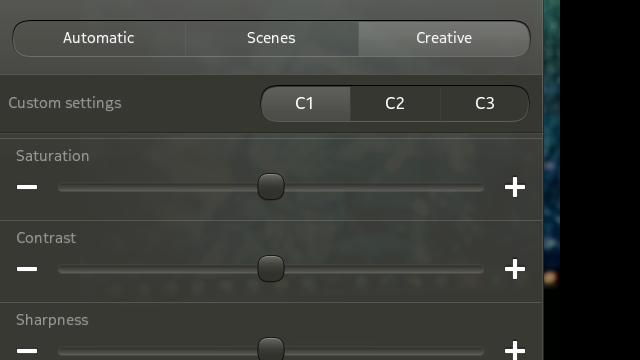Raise Sharpness using the plus icon
The image size is (640, 360).
click(x=515, y=350)
